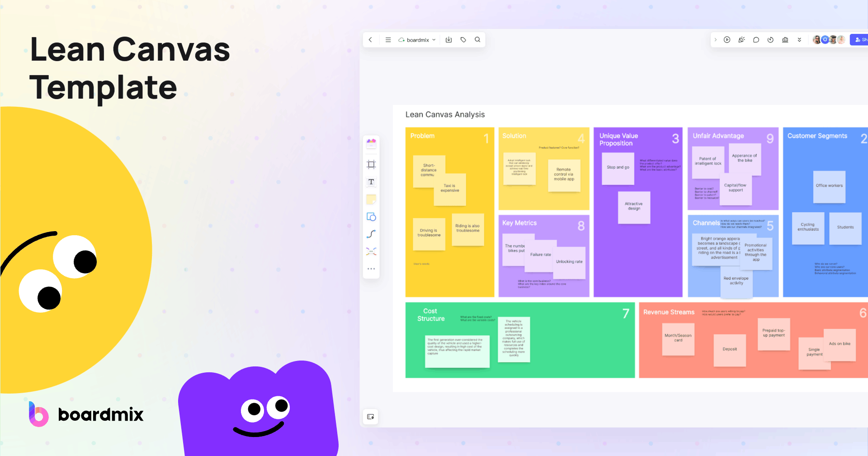Select the Frame tool

pos(371,164)
